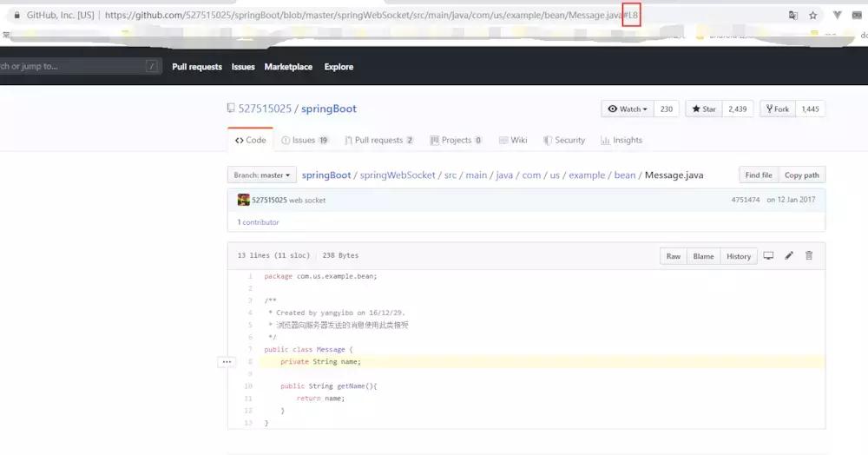Open desktop view of the file

tap(768, 256)
